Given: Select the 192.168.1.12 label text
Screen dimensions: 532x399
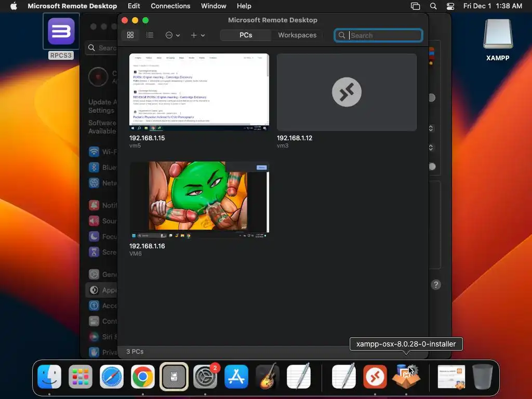Looking at the screenshot, I should click(x=295, y=138).
